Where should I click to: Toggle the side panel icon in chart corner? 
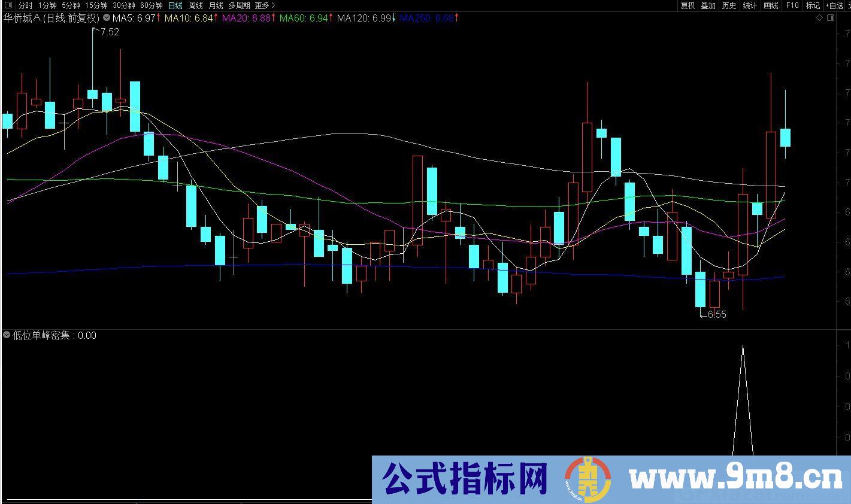click(x=831, y=18)
